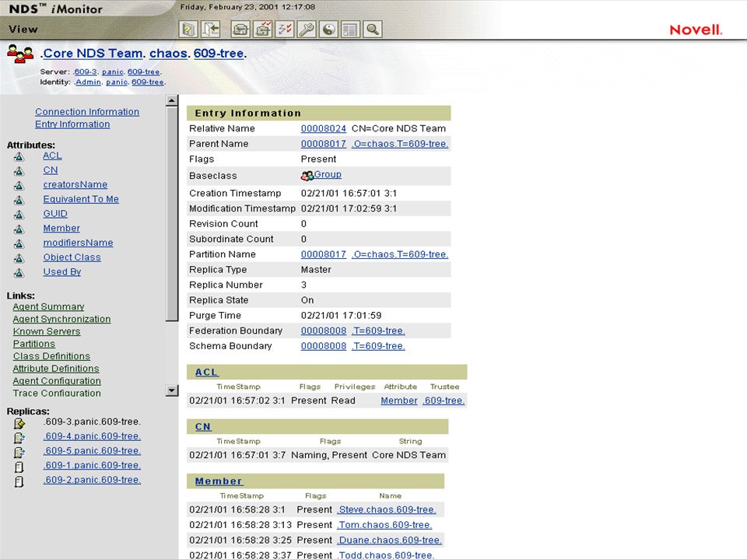
Task: Click the attribute icon beside Equivalent To Me
Action: (19, 200)
